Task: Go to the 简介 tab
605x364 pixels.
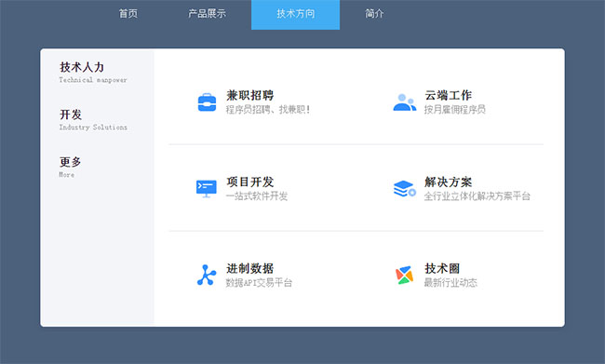Action: [374, 14]
